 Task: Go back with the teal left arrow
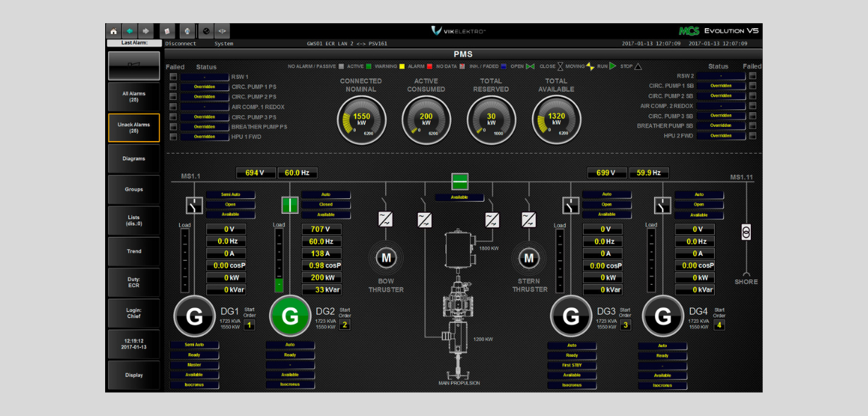(130, 31)
